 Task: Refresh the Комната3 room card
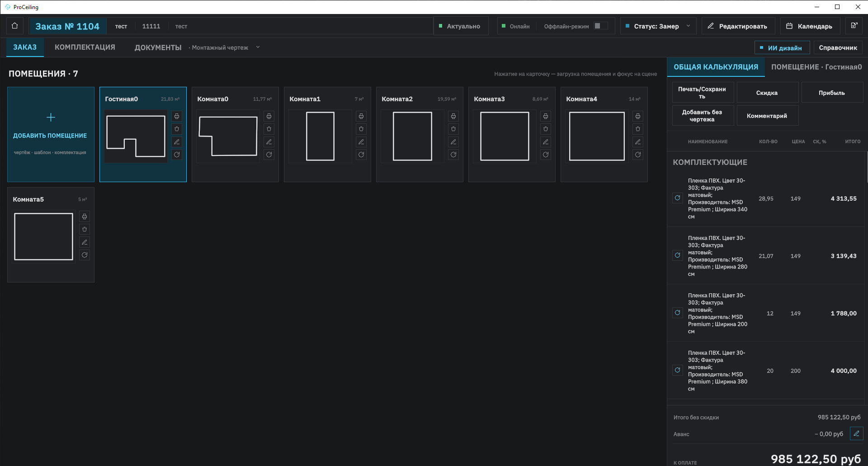pos(546,155)
